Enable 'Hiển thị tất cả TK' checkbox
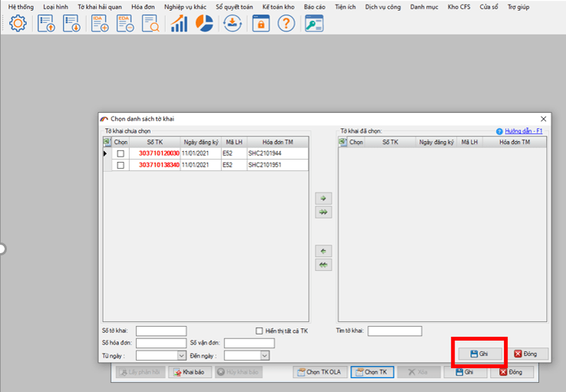The width and height of the screenshot is (566, 392). tap(260, 331)
